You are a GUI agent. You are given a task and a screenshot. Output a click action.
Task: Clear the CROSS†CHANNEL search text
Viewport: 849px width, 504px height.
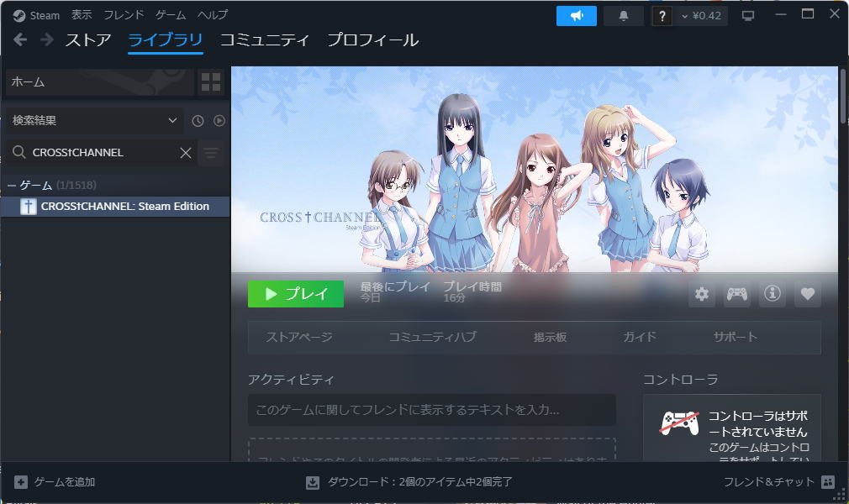point(186,153)
